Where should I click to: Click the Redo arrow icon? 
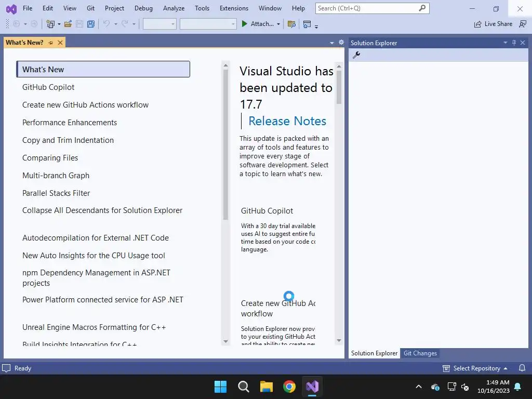point(125,24)
